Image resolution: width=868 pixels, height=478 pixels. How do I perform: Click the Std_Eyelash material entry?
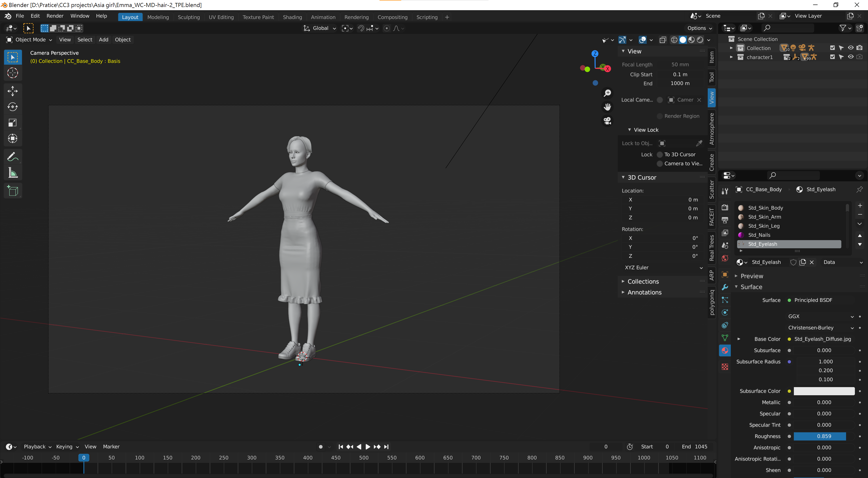click(x=789, y=244)
